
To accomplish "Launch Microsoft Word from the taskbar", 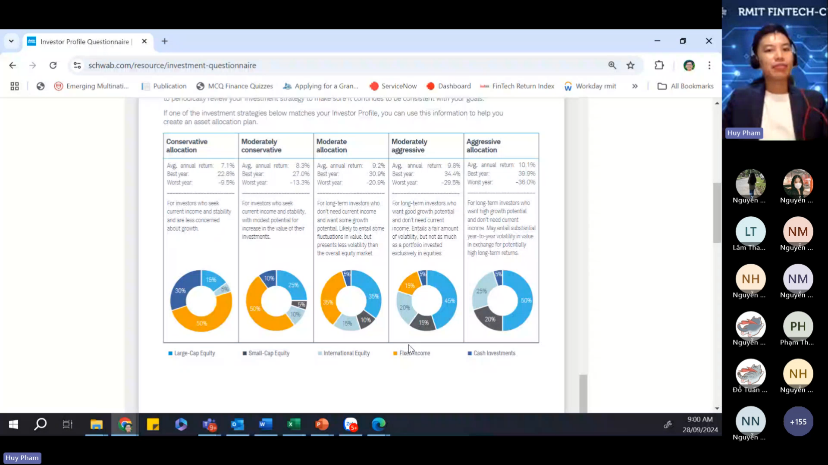I will coord(265,424).
